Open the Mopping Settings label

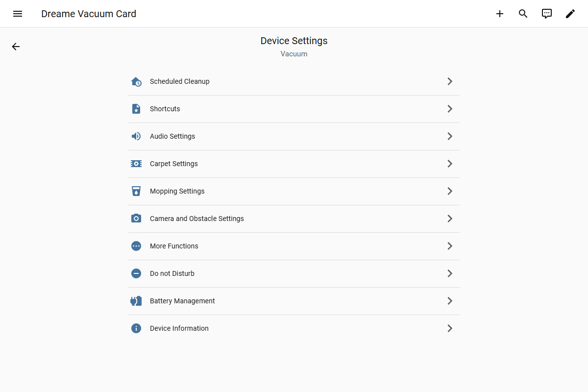(177, 191)
